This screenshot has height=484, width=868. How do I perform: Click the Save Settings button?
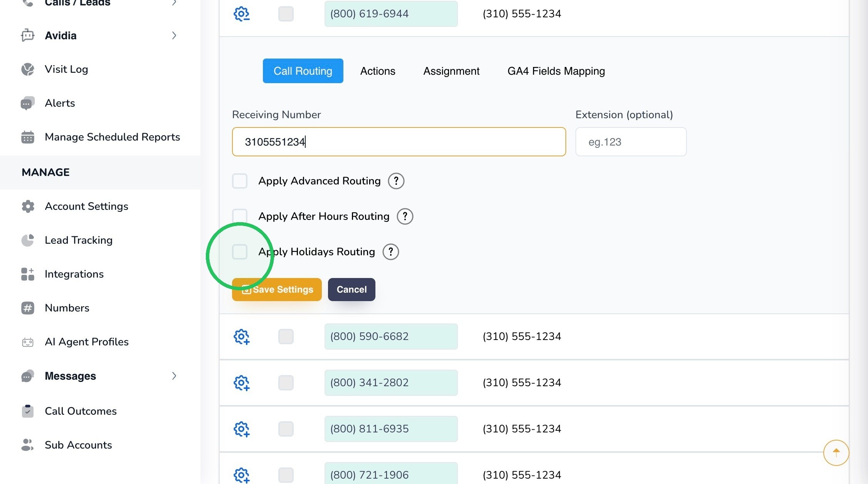pyautogui.click(x=277, y=290)
